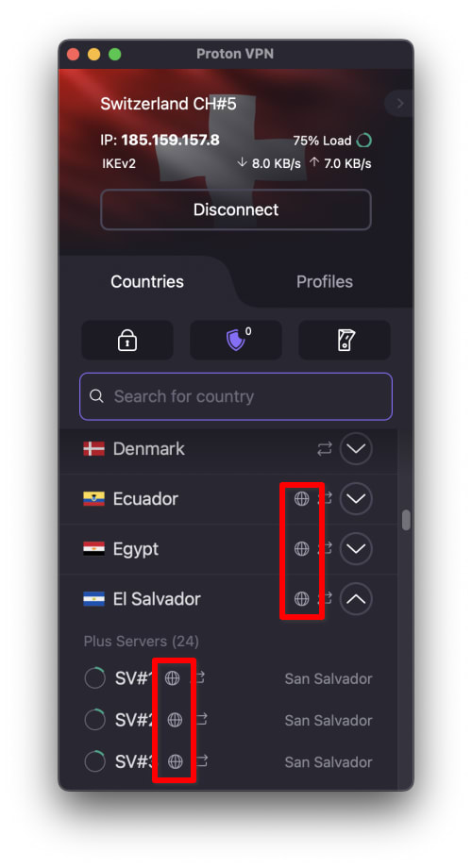Expand the Ecuador server list

click(x=356, y=498)
